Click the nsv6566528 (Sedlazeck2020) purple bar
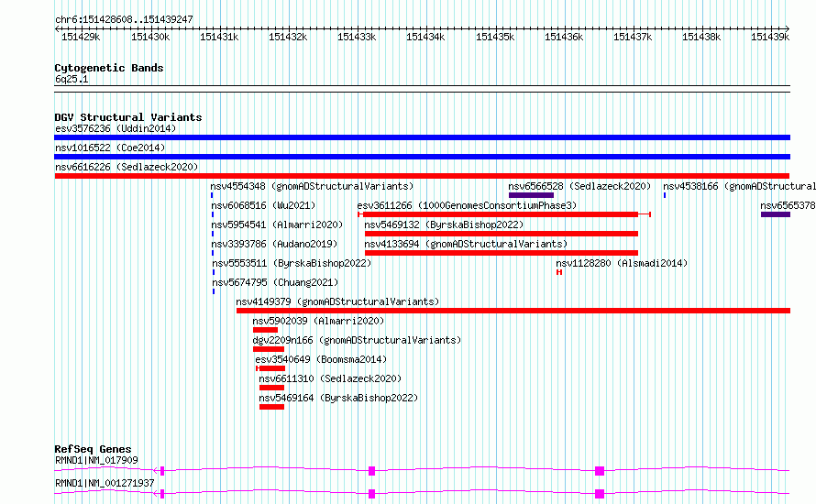Image resolution: width=816 pixels, height=504 pixels. point(532,195)
